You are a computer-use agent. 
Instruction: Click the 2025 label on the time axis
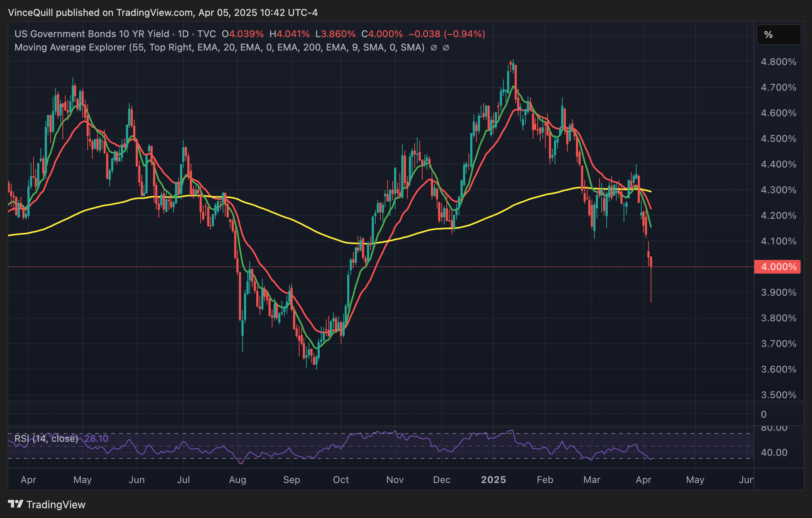(493, 480)
